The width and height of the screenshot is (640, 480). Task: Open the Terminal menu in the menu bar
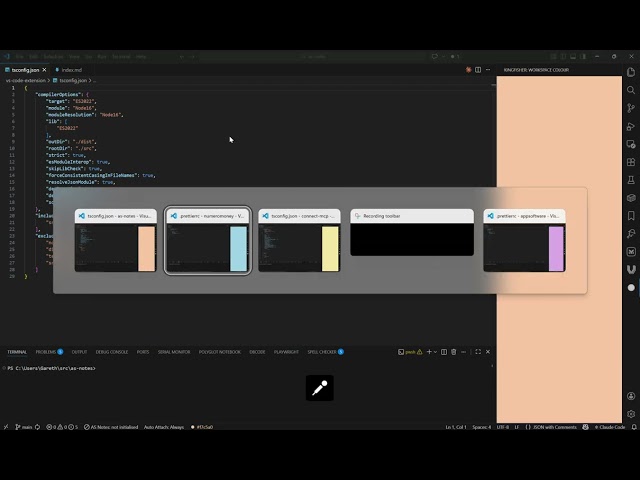(x=121, y=56)
